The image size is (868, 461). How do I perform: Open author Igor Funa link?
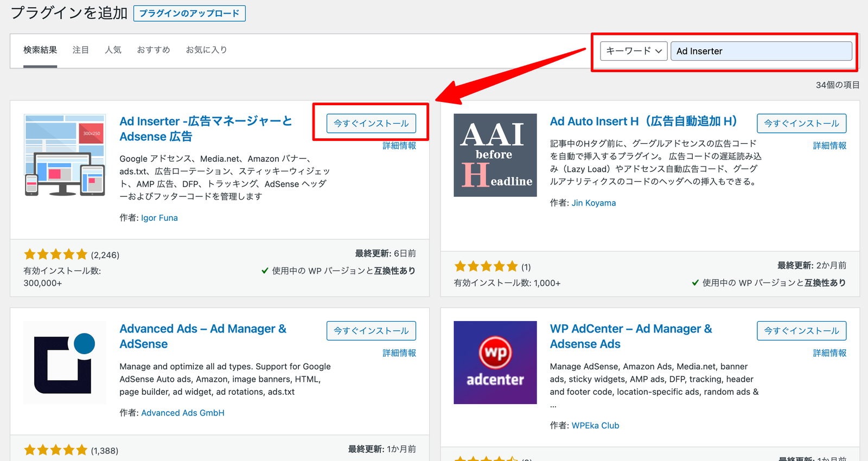pyautogui.click(x=159, y=218)
